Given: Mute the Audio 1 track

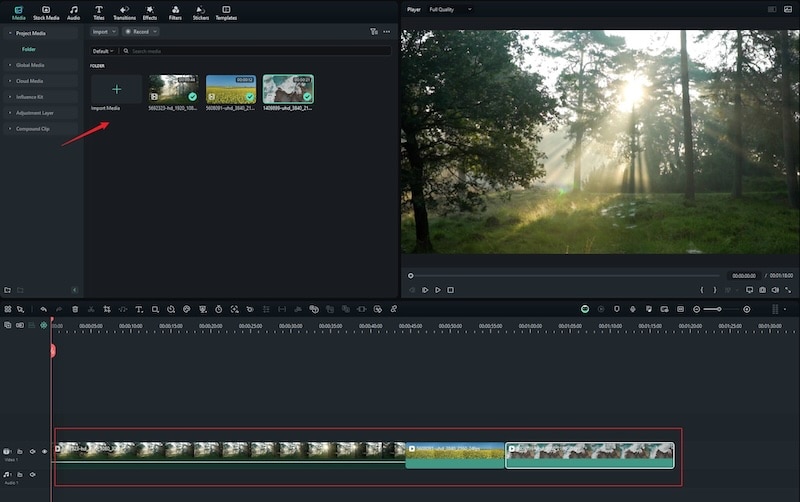Looking at the screenshot, I should [32, 474].
